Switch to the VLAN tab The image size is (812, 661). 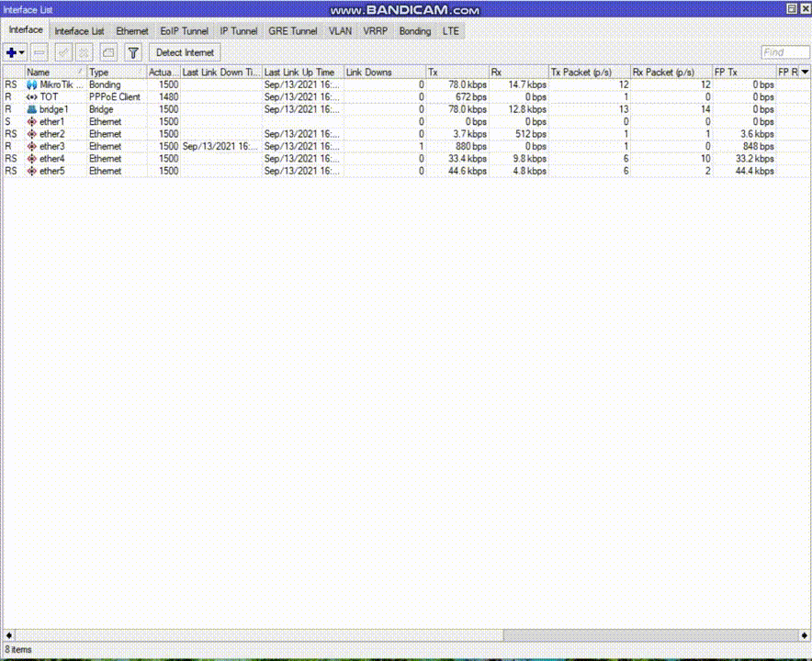(x=340, y=31)
